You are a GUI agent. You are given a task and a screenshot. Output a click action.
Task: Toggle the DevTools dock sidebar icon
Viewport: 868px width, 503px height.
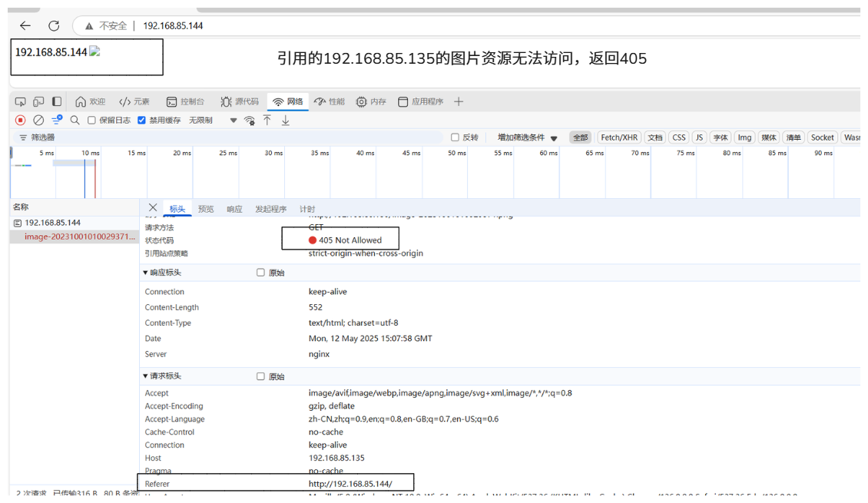[x=57, y=102]
